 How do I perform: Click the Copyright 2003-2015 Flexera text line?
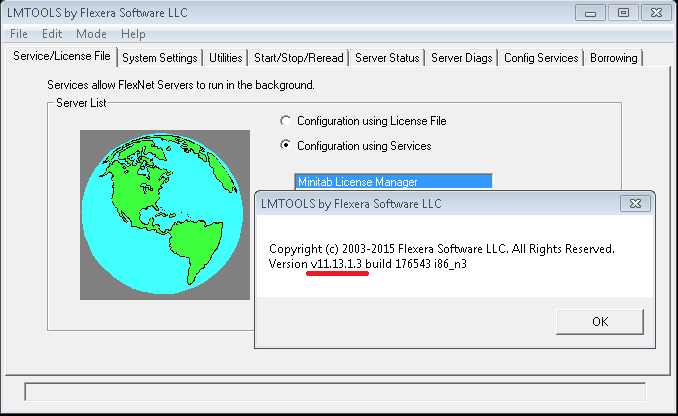[441, 249]
